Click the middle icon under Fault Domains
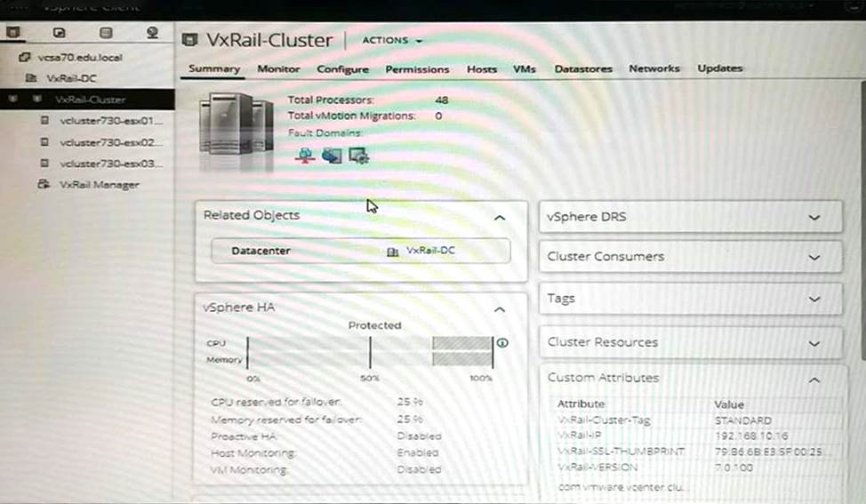Viewport: 866px width, 504px height. (x=332, y=156)
